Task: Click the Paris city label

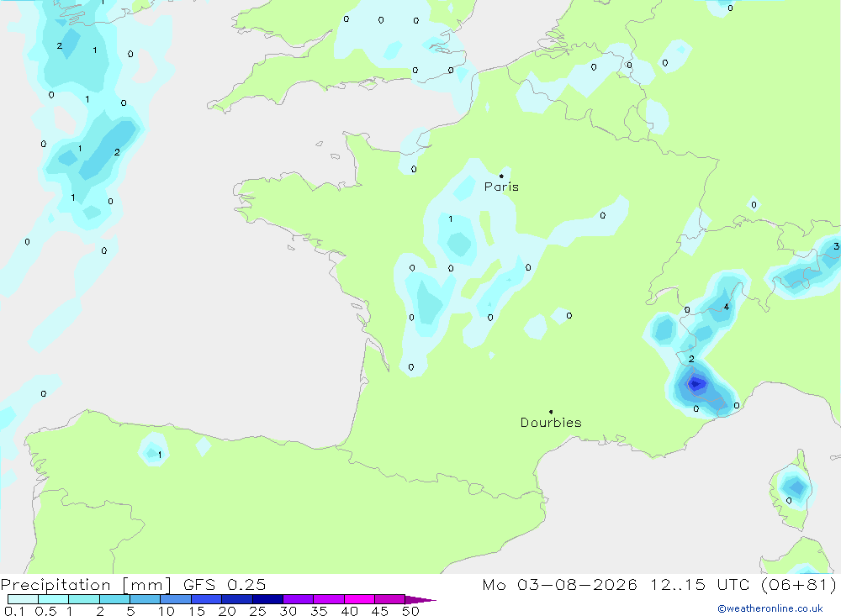Action: pos(501,187)
